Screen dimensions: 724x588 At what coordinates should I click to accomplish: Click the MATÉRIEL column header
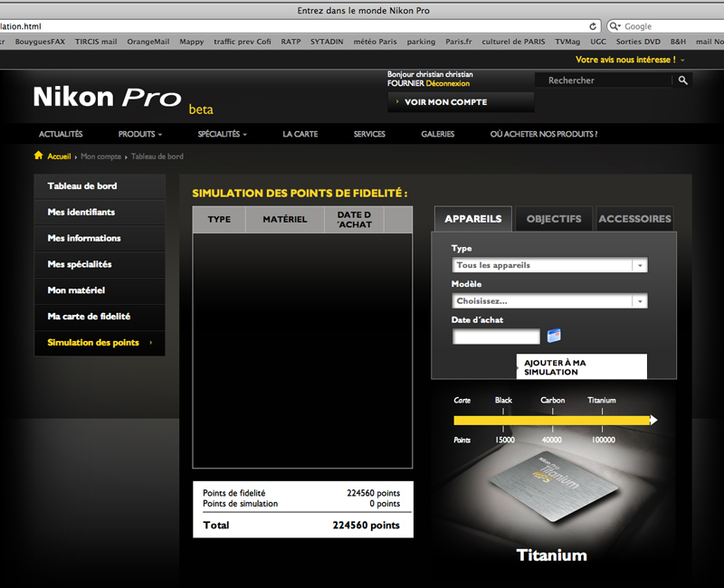coord(285,220)
